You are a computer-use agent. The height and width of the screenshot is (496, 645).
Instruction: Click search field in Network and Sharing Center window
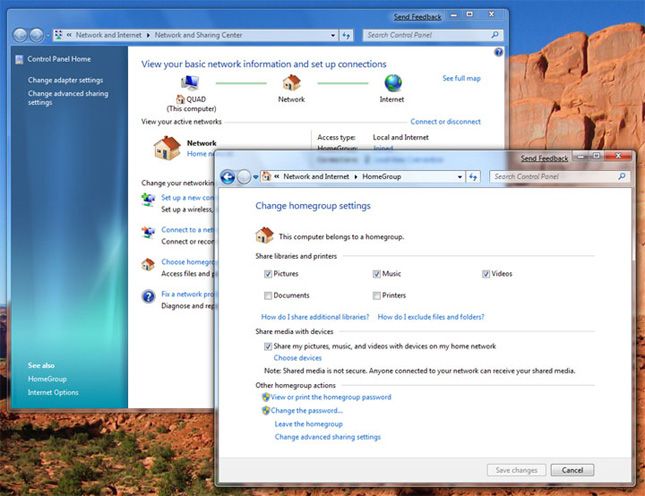tap(432, 35)
